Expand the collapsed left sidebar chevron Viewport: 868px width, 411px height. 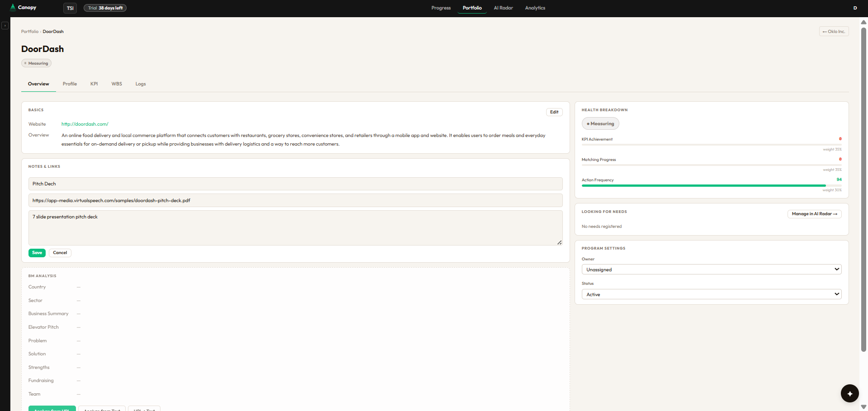[x=5, y=26]
